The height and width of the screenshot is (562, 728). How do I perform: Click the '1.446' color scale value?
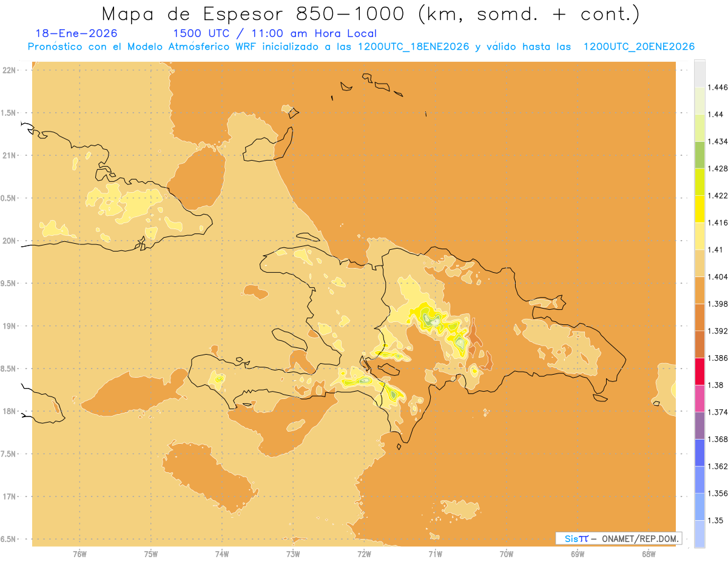tap(718, 87)
